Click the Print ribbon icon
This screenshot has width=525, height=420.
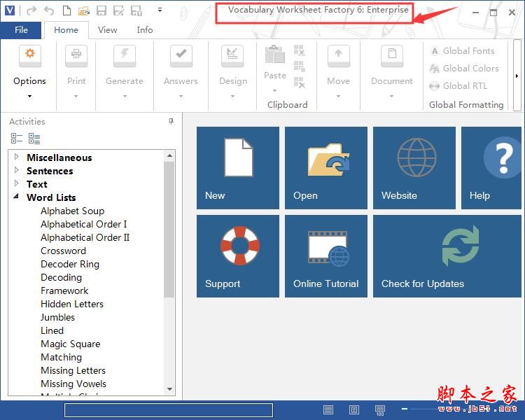point(76,55)
